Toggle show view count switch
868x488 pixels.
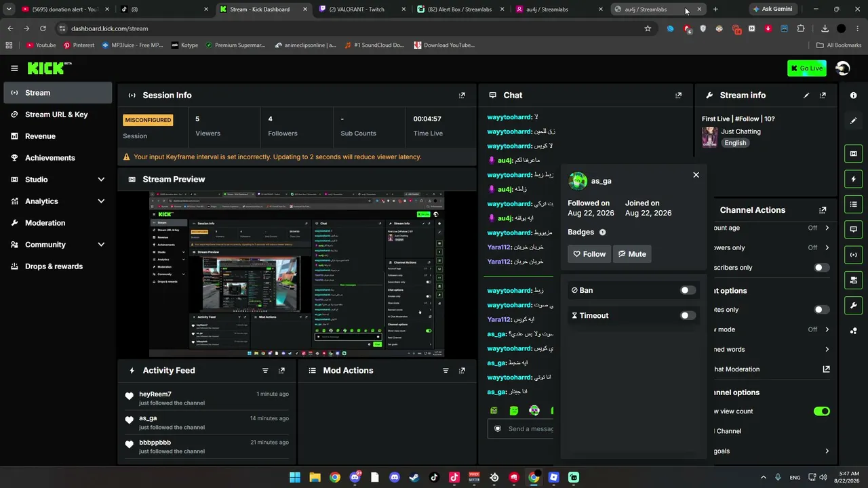(x=821, y=411)
